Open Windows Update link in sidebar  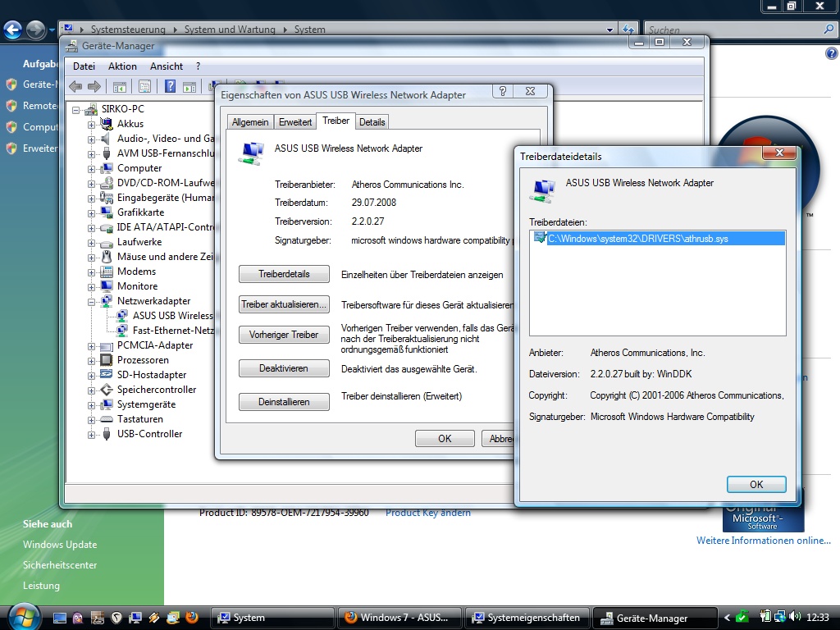click(x=60, y=545)
